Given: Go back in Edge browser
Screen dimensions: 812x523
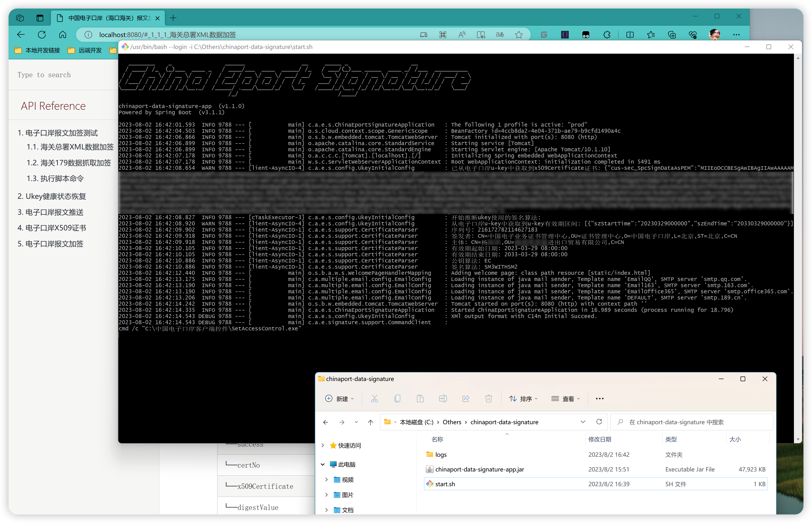Looking at the screenshot, I should pyautogui.click(x=21, y=35).
